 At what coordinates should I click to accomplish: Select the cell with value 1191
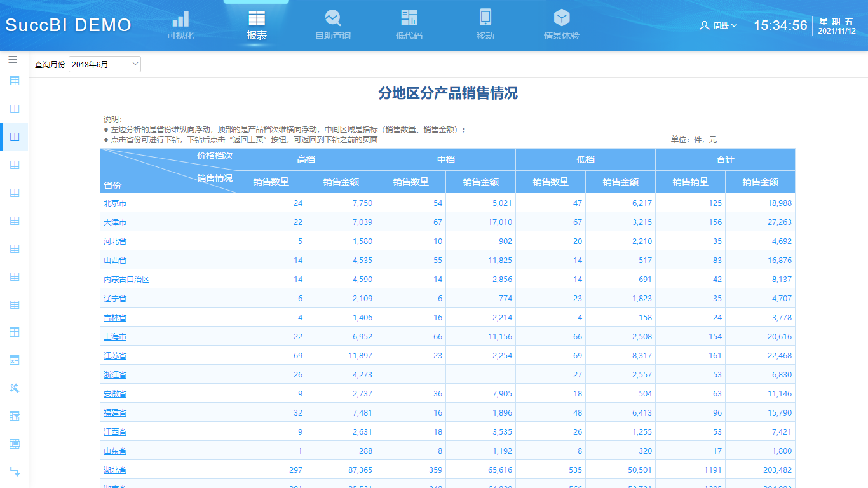tap(691, 470)
